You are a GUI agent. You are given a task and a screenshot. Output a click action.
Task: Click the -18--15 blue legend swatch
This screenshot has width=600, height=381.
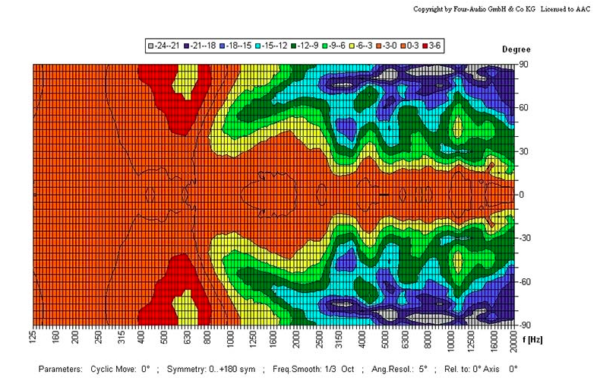pos(222,46)
